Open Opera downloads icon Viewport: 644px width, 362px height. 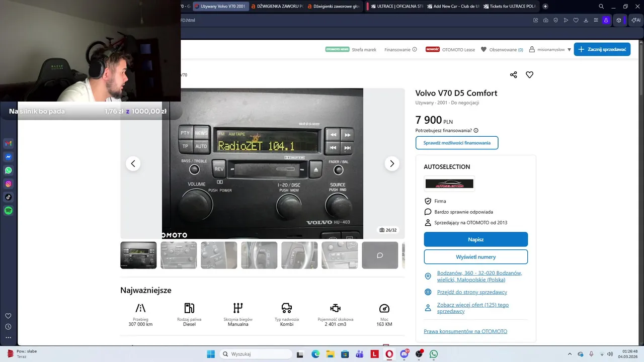click(586, 20)
